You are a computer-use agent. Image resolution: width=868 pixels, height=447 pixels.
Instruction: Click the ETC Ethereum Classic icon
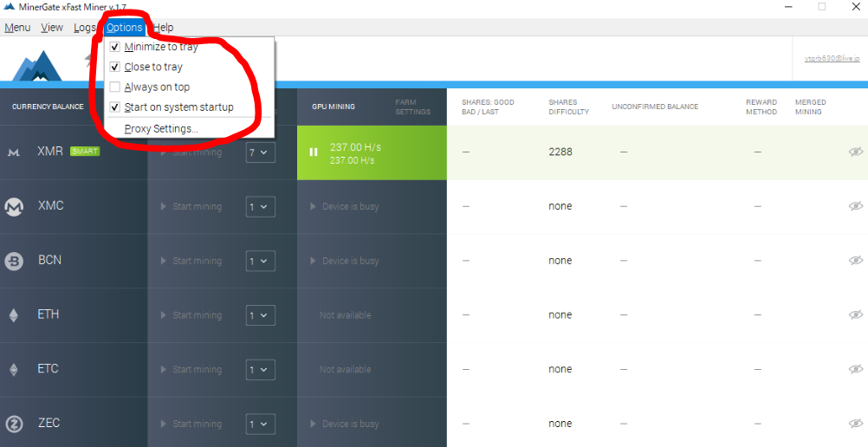click(x=14, y=369)
